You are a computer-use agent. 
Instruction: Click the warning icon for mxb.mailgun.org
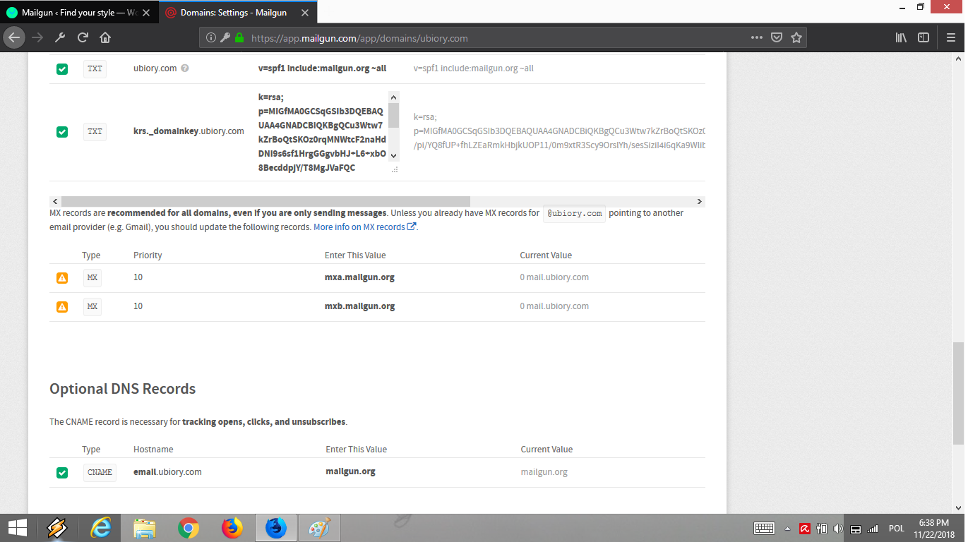click(x=62, y=307)
